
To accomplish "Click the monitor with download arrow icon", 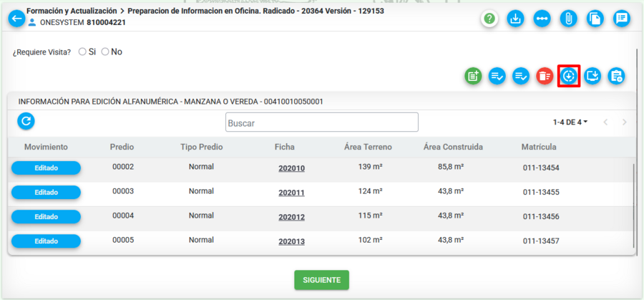I will (592, 76).
